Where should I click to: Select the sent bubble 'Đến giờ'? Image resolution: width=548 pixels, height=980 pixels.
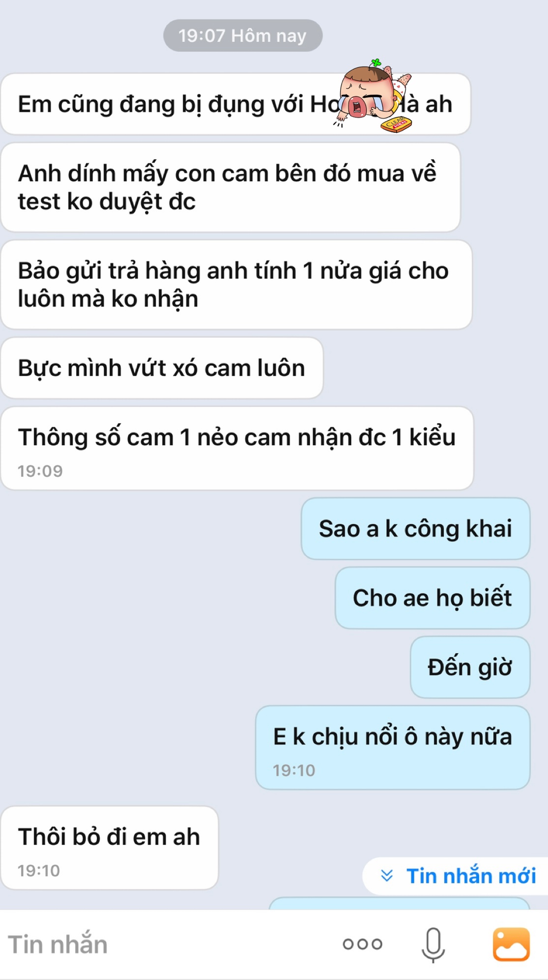470,667
